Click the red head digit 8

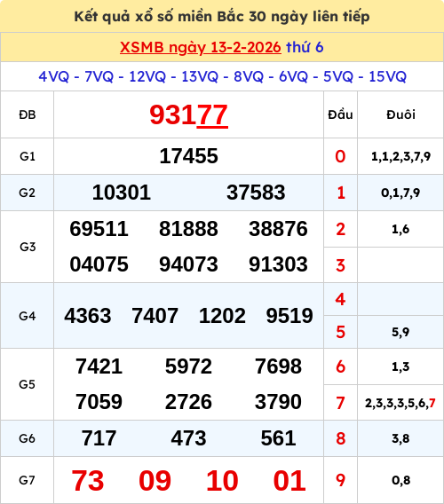pyautogui.click(x=340, y=438)
